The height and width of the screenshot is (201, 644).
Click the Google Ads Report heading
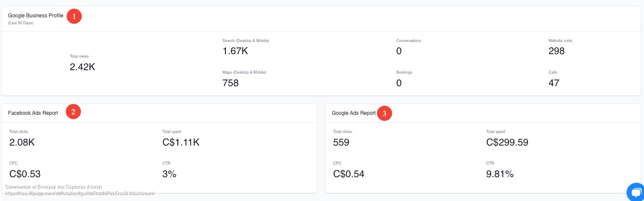tap(354, 113)
